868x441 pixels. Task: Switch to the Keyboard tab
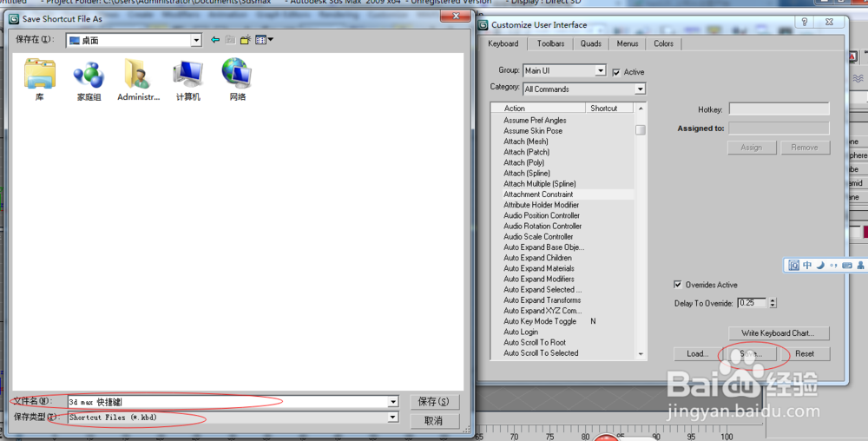pyautogui.click(x=503, y=43)
